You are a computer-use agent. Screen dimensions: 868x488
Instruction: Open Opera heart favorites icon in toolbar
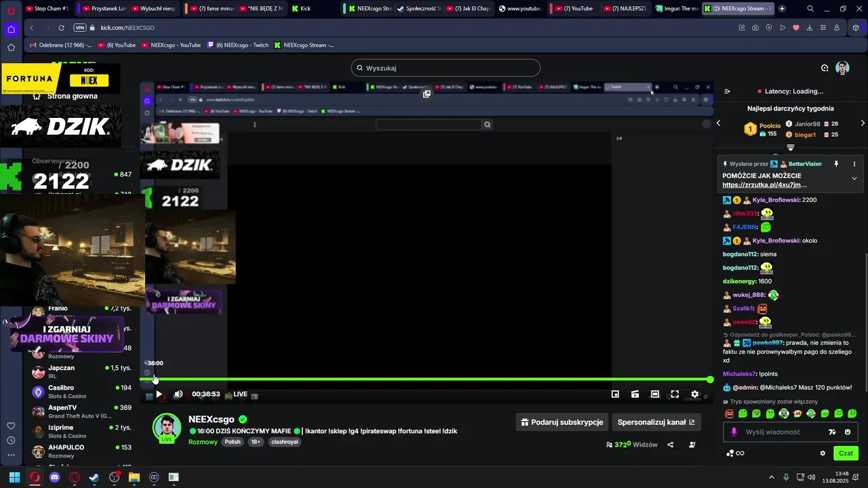coord(796,28)
